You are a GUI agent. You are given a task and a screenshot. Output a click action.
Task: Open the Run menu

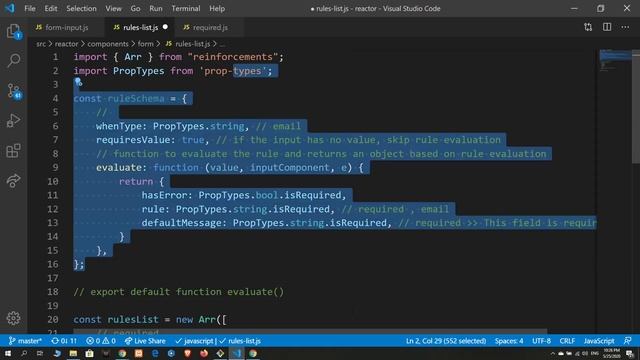(x=156, y=8)
